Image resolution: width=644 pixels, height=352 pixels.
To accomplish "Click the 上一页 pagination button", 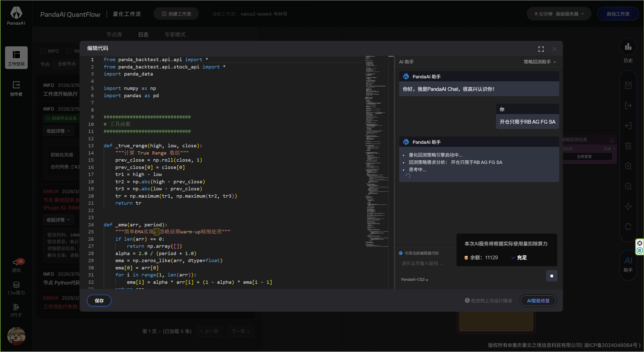I will coord(209,331).
